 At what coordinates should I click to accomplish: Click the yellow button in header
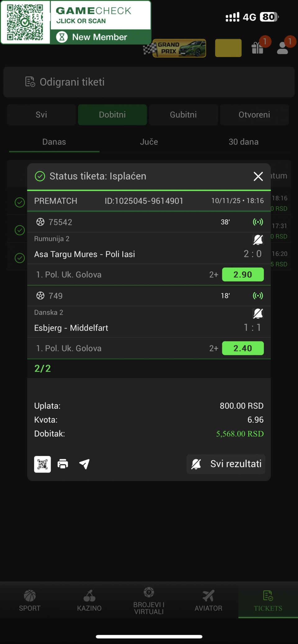228,48
